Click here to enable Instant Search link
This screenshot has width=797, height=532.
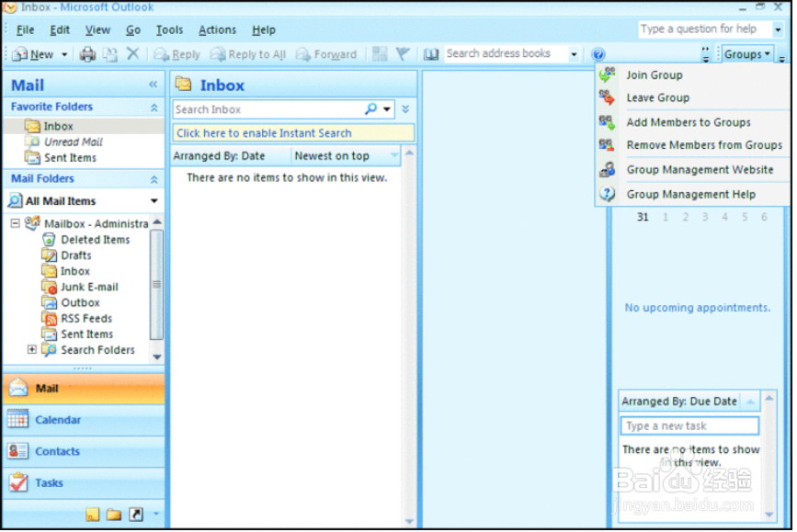pyautogui.click(x=293, y=133)
